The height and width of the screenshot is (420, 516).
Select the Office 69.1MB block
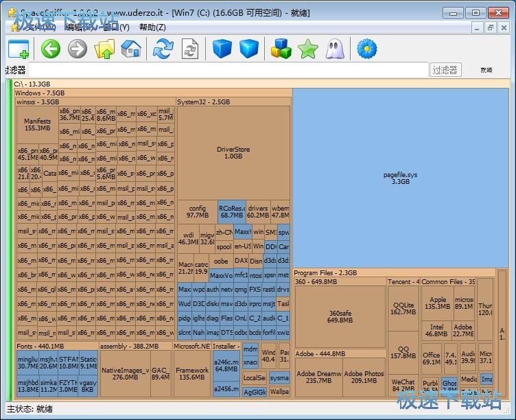432,358
